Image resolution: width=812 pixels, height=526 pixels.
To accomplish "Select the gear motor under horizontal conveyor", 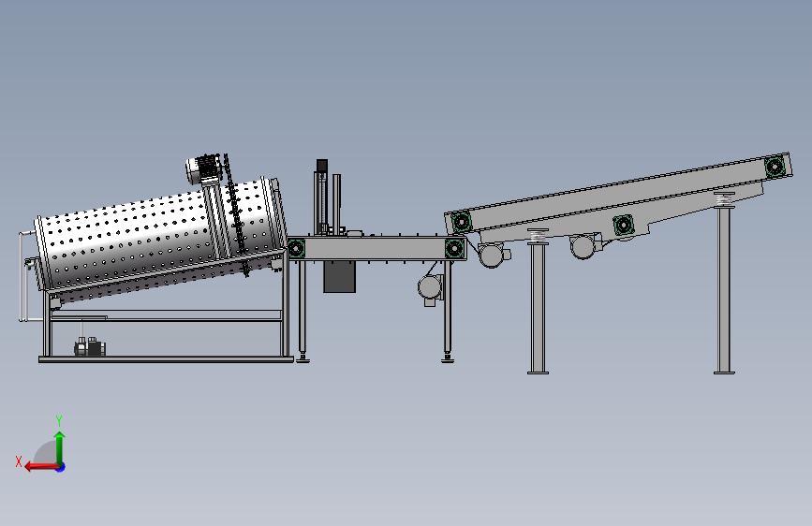I will tap(430, 288).
